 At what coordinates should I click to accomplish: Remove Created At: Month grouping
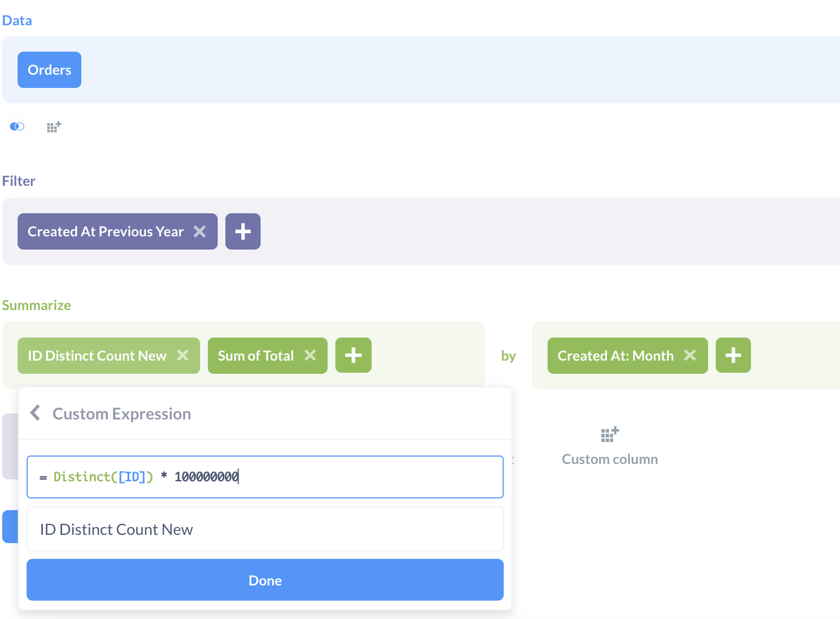click(x=690, y=356)
